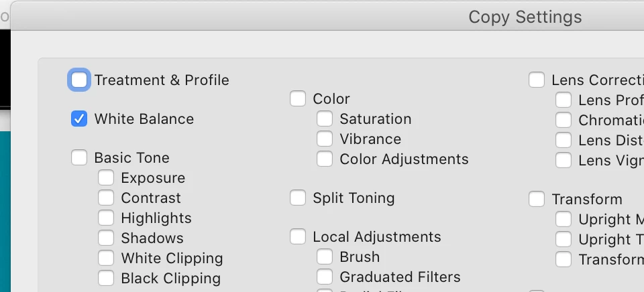The width and height of the screenshot is (644, 292).
Task: Check the Contrast option
Action: (106, 198)
